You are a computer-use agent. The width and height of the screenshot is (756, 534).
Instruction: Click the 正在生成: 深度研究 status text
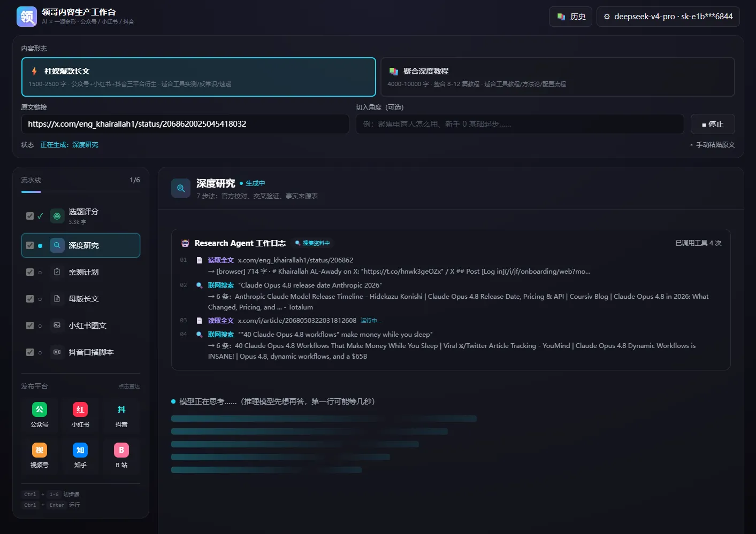point(69,145)
